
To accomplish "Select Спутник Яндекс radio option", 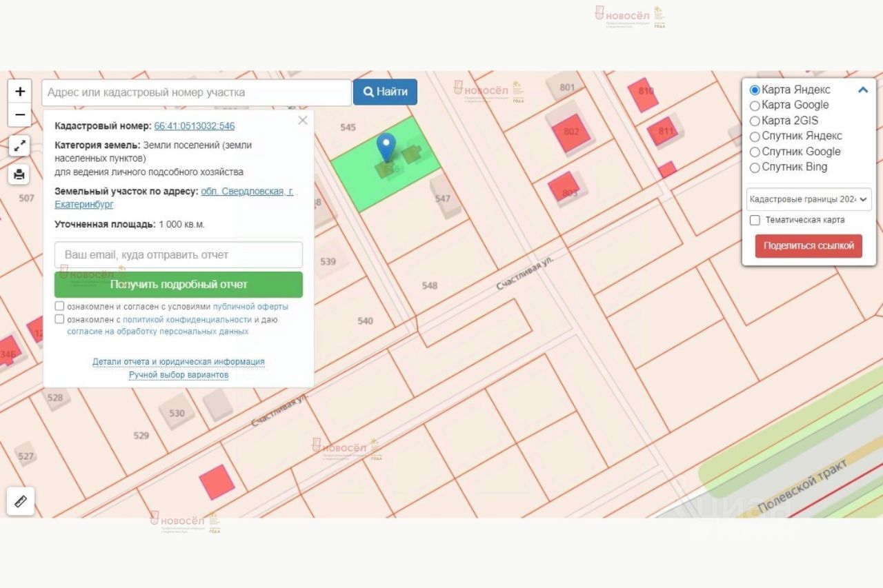I will click(755, 136).
